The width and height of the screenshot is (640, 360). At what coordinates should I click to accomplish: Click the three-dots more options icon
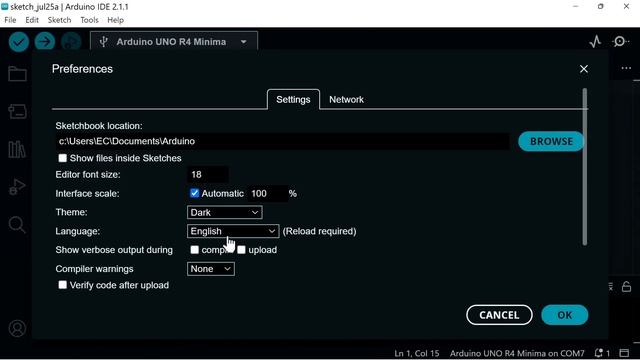(x=626, y=68)
